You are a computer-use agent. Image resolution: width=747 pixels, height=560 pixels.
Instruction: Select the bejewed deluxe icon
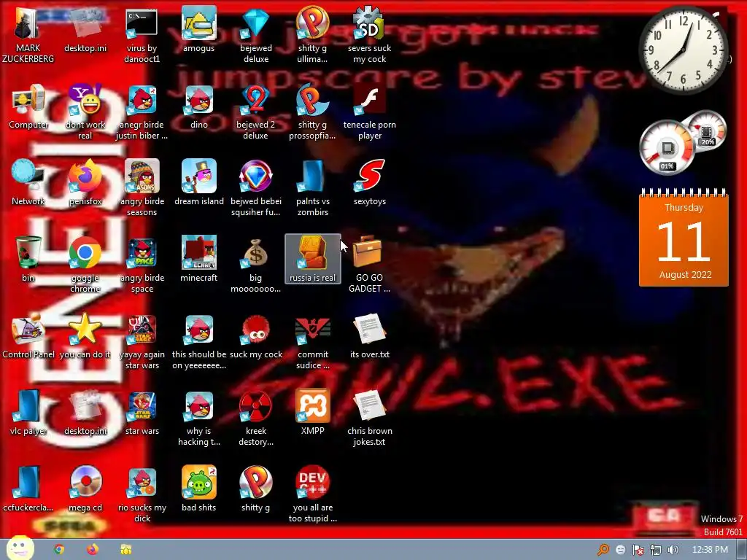(256, 35)
